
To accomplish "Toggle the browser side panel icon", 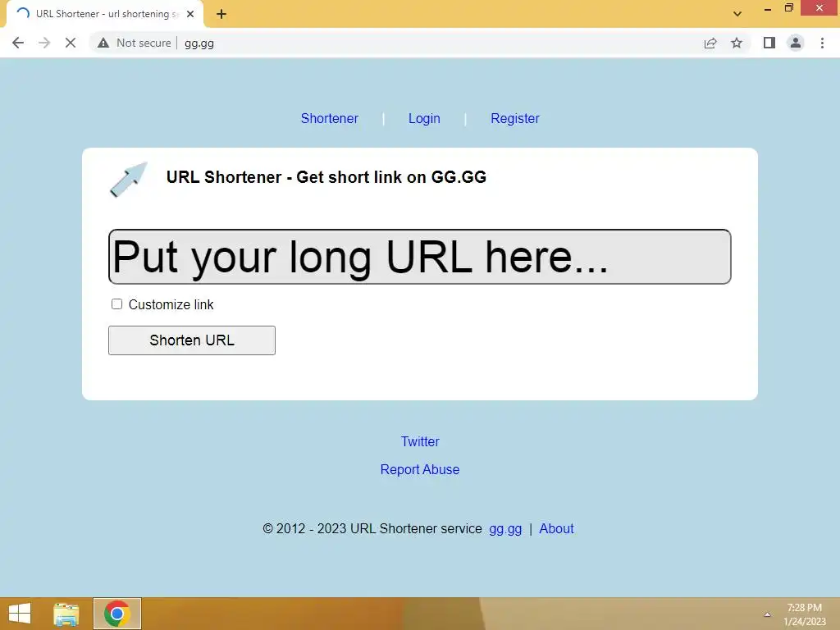I will tap(769, 43).
